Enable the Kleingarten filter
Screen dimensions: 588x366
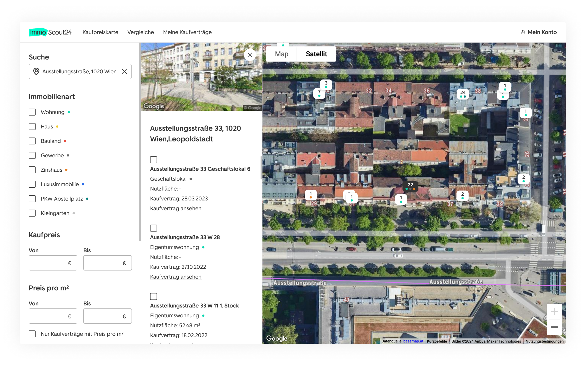pyautogui.click(x=32, y=213)
